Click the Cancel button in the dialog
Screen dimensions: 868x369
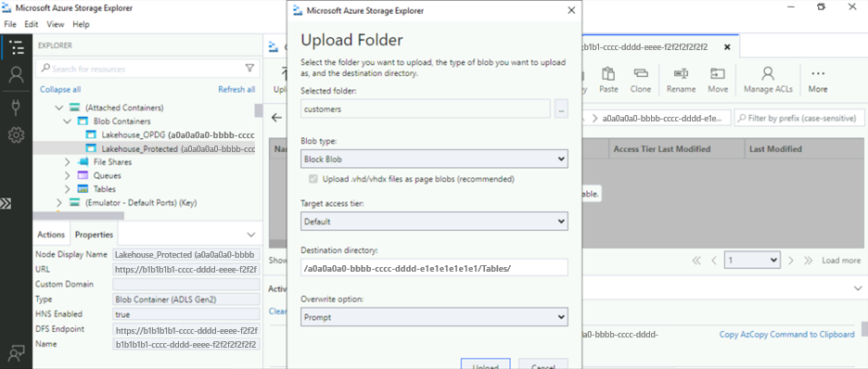[543, 365]
